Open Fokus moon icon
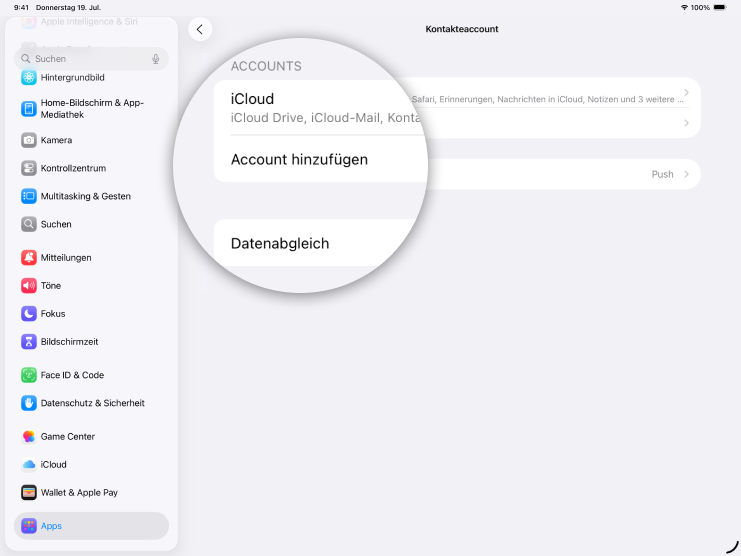The height and width of the screenshot is (556, 741). pyautogui.click(x=29, y=314)
